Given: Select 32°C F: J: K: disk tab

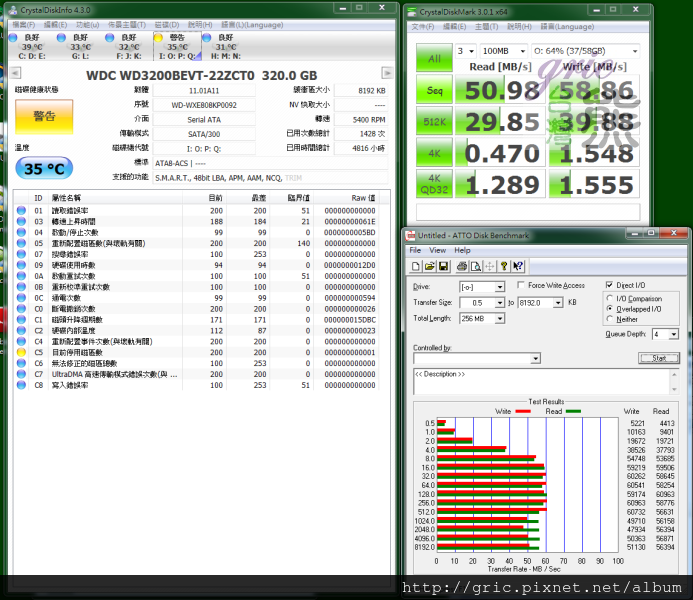Looking at the screenshot, I should pyautogui.click(x=129, y=46).
